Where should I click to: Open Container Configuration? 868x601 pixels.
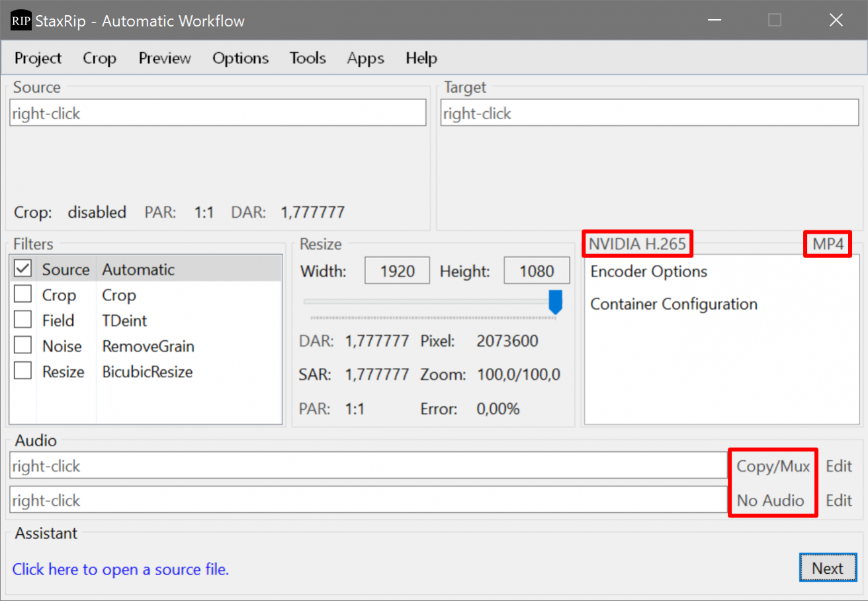(x=673, y=304)
